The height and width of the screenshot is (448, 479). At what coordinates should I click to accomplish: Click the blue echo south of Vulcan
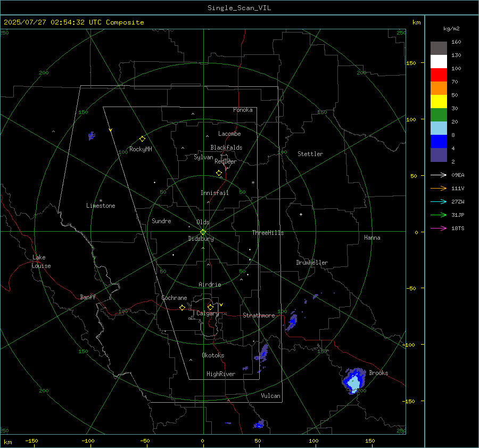259,424
